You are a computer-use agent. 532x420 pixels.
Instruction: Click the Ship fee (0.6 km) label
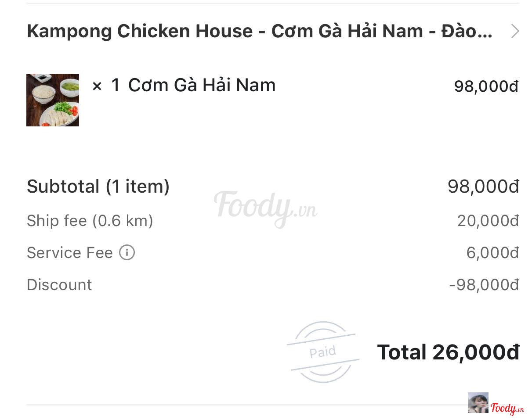(90, 220)
